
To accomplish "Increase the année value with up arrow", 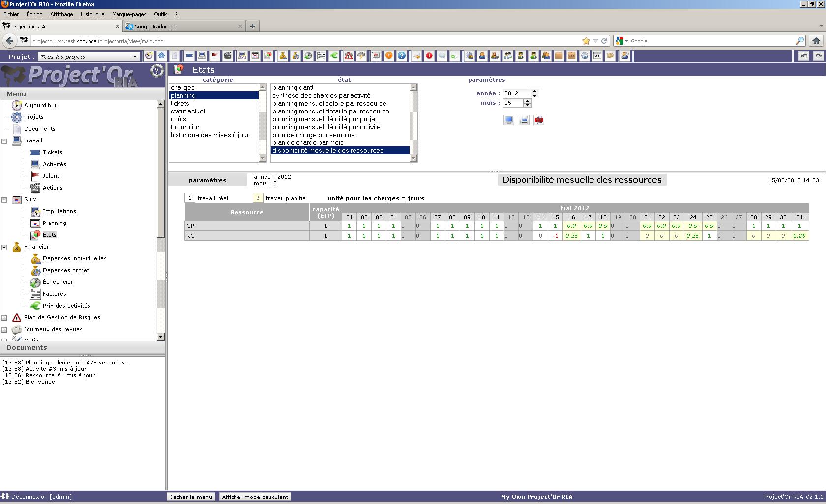I will (535, 91).
